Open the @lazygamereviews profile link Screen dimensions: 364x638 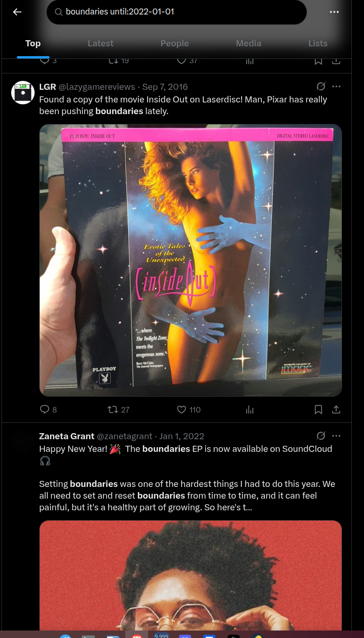point(97,87)
